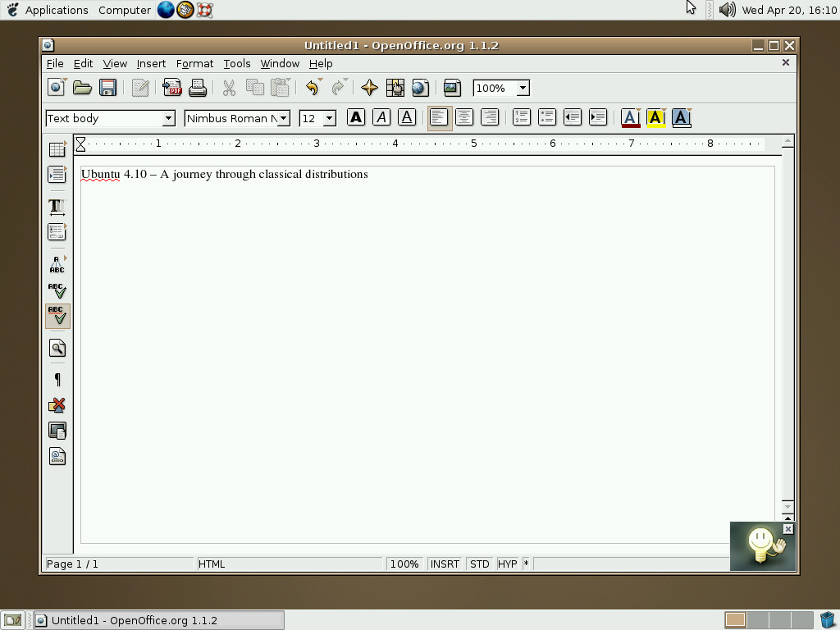
Task: Toggle nonprinting characters with the pilcrow icon
Action: (57, 379)
